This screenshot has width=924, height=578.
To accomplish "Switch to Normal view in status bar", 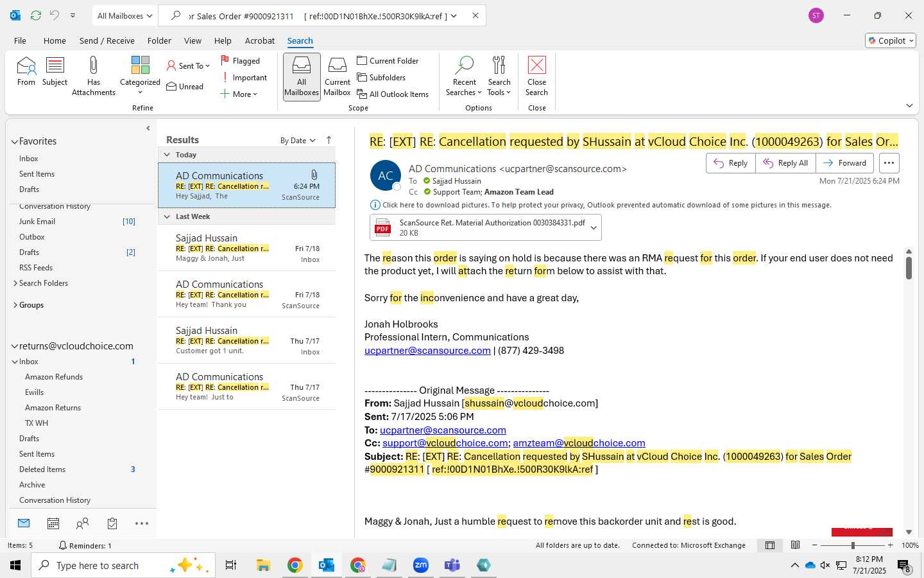I will tap(769, 545).
